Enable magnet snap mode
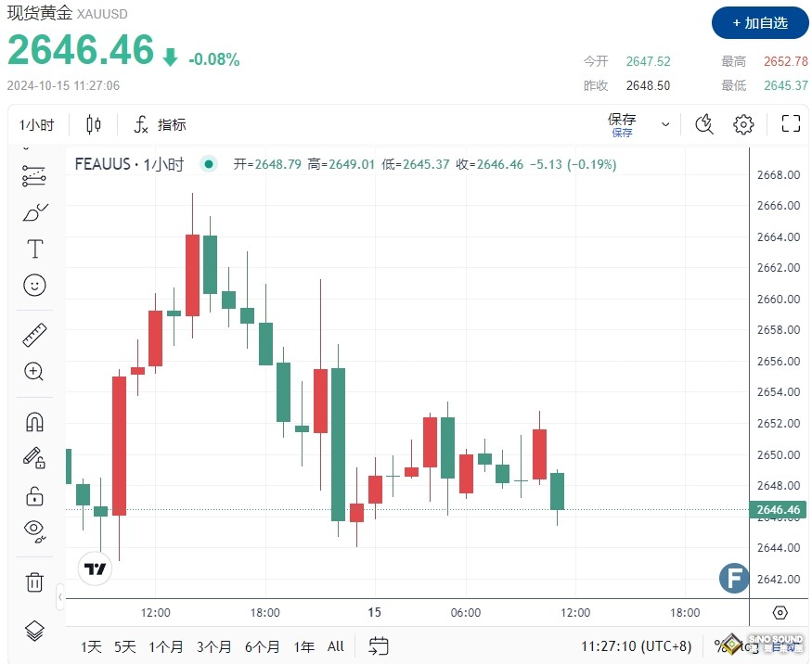The height and width of the screenshot is (664, 812). pyautogui.click(x=34, y=421)
